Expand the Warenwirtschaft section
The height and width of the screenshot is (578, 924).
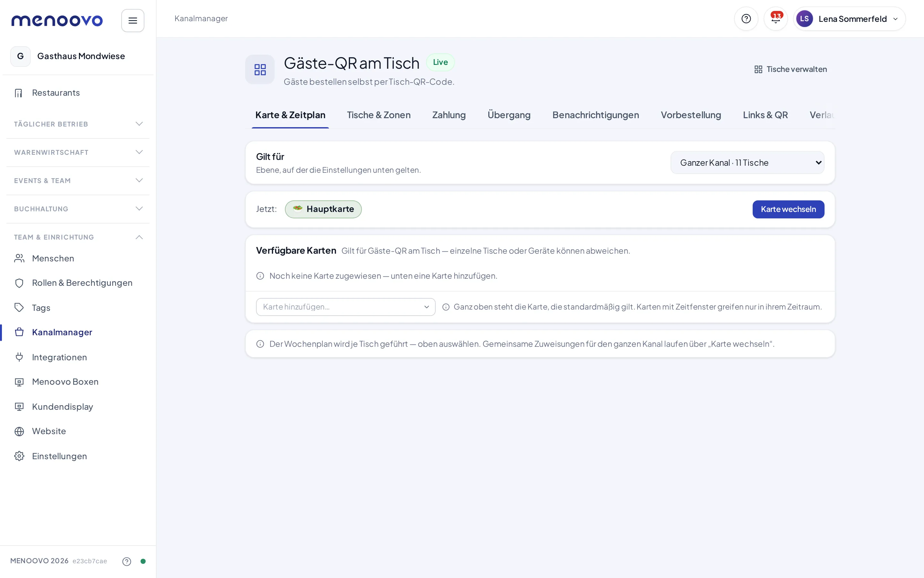(x=78, y=152)
